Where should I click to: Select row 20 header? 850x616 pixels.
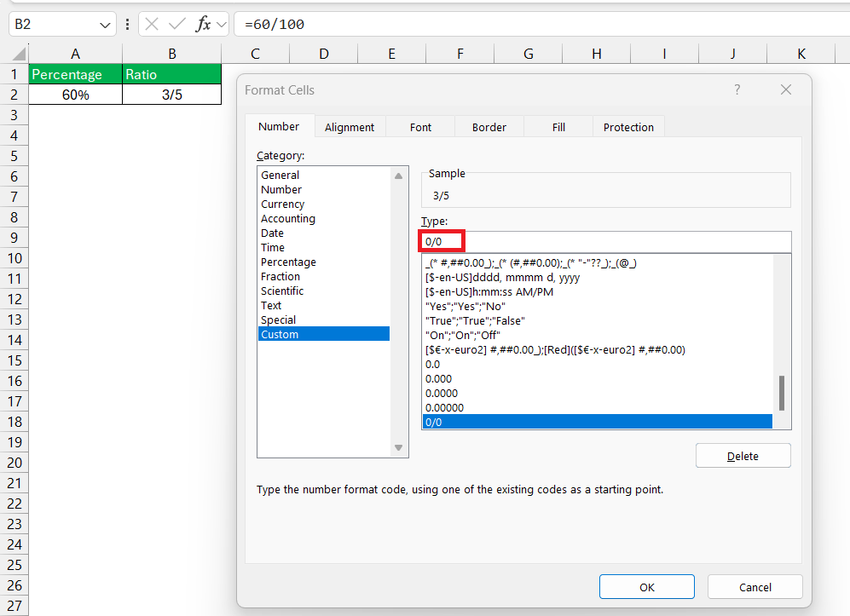pos(14,462)
